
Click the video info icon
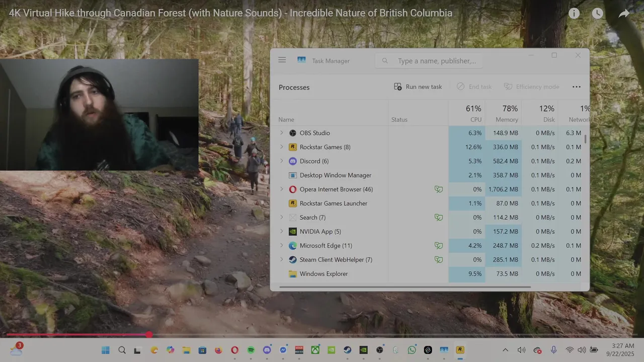(574, 14)
